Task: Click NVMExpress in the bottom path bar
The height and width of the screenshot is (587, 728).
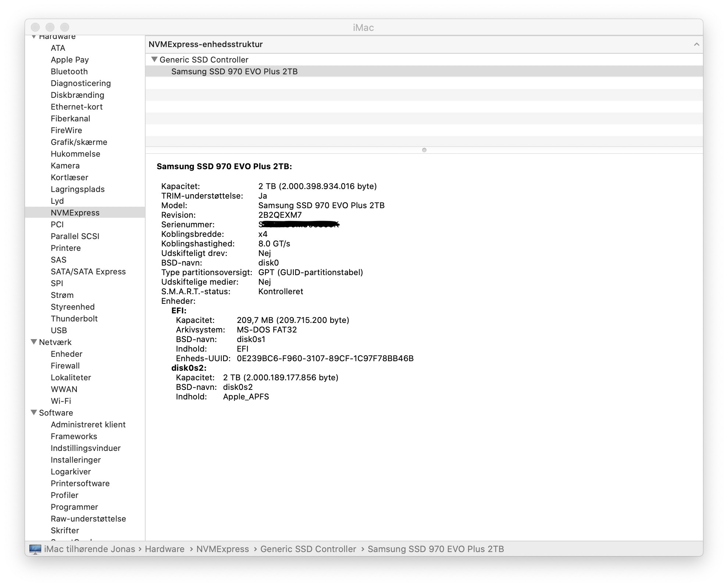Action: (222, 549)
